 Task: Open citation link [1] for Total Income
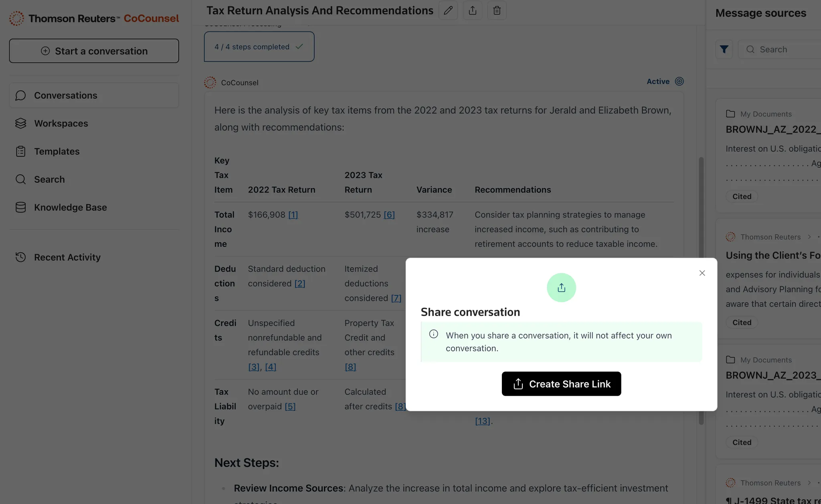tap(293, 215)
